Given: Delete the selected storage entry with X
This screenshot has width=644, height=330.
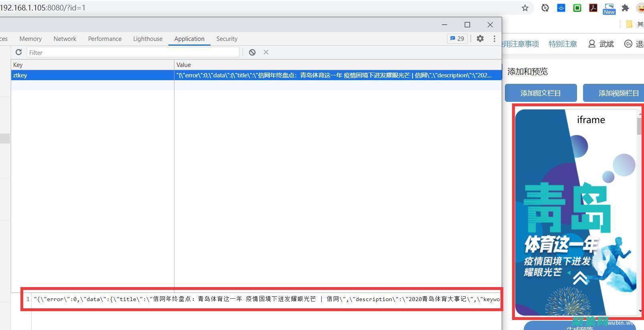Looking at the screenshot, I should (266, 52).
